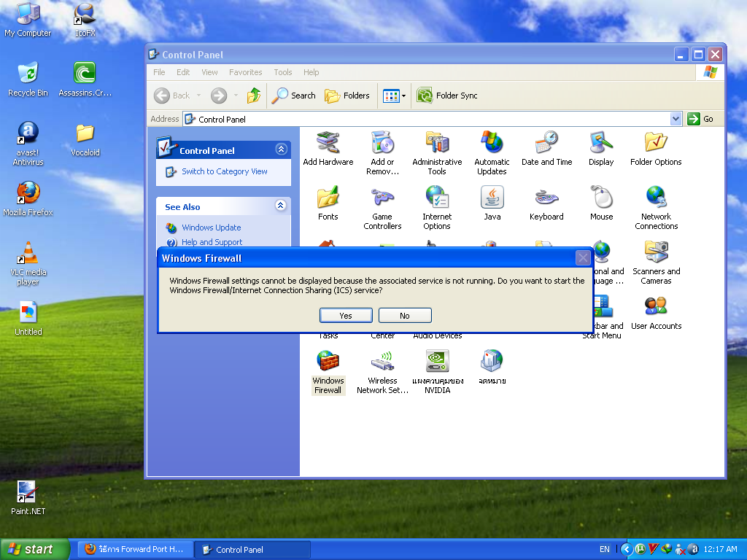Open the address bar dropdown
The height and width of the screenshot is (560, 747).
[x=676, y=119]
